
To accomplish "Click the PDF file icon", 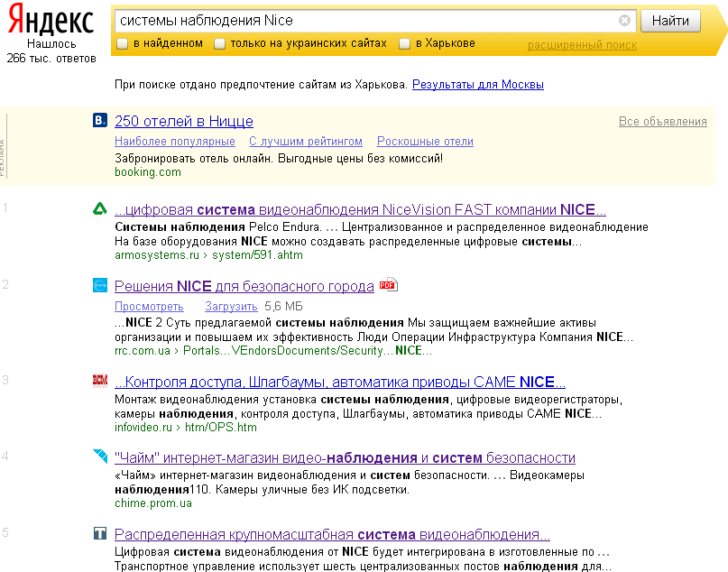I will coord(388,284).
